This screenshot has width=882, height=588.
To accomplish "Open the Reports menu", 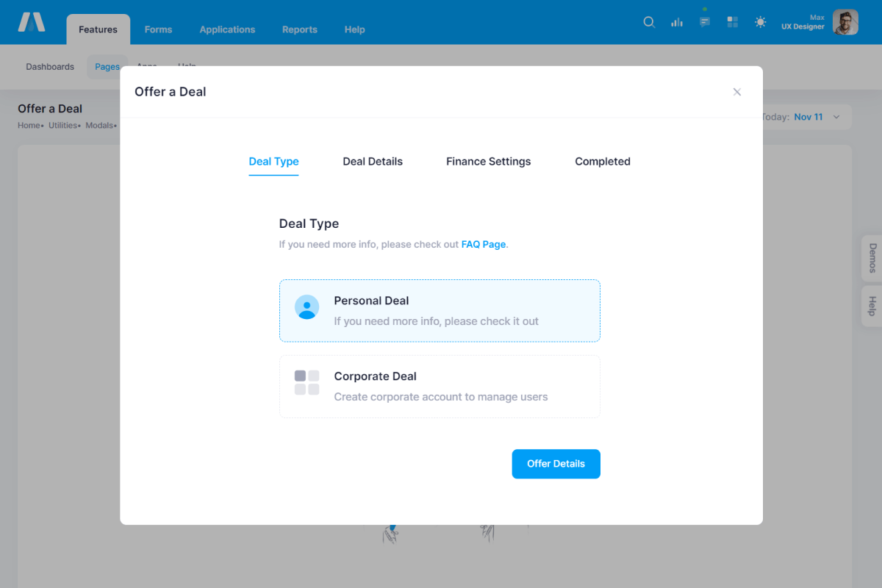I will [x=300, y=29].
